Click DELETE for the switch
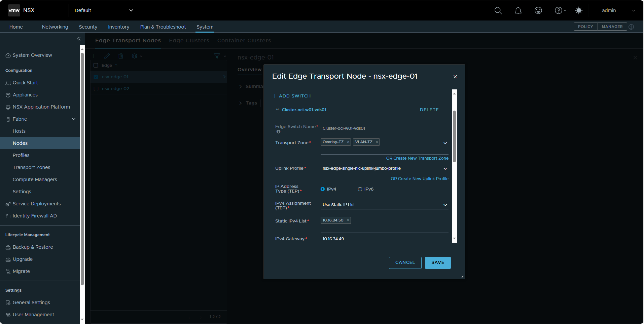Viewport: 644px width, 324px height. [x=429, y=110]
